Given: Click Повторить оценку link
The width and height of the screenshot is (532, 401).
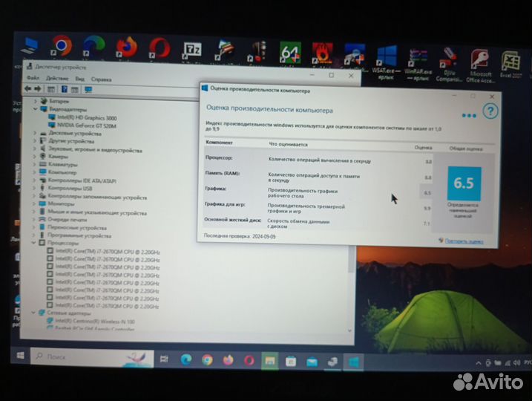Looking at the screenshot, I should (x=464, y=241).
